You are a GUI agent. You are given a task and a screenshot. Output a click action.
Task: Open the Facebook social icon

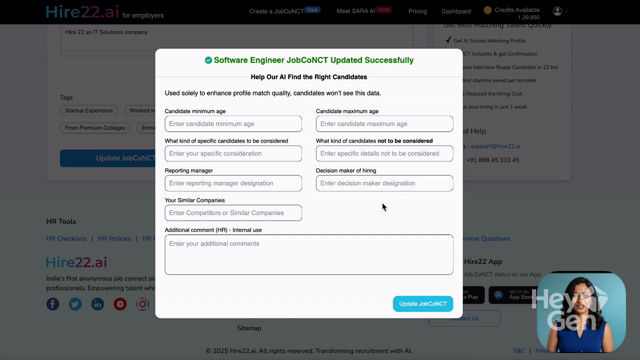53,304
